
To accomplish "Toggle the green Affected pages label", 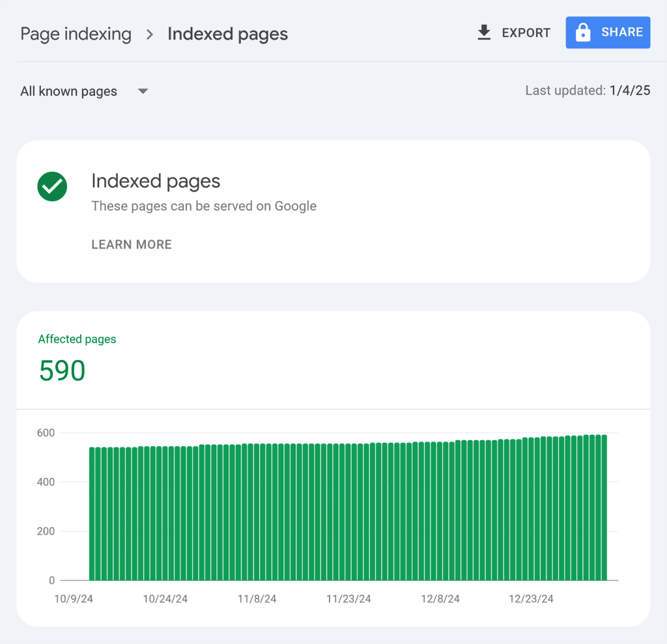I will pos(77,339).
